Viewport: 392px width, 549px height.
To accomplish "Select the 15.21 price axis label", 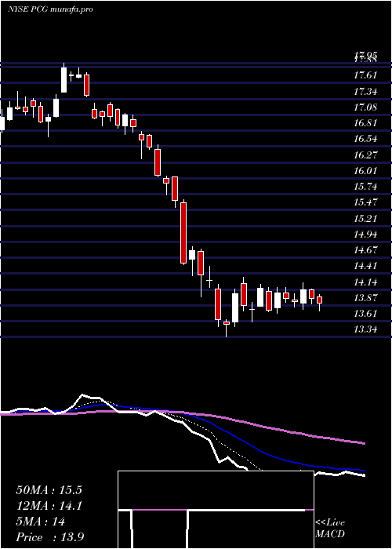I will 365,219.
